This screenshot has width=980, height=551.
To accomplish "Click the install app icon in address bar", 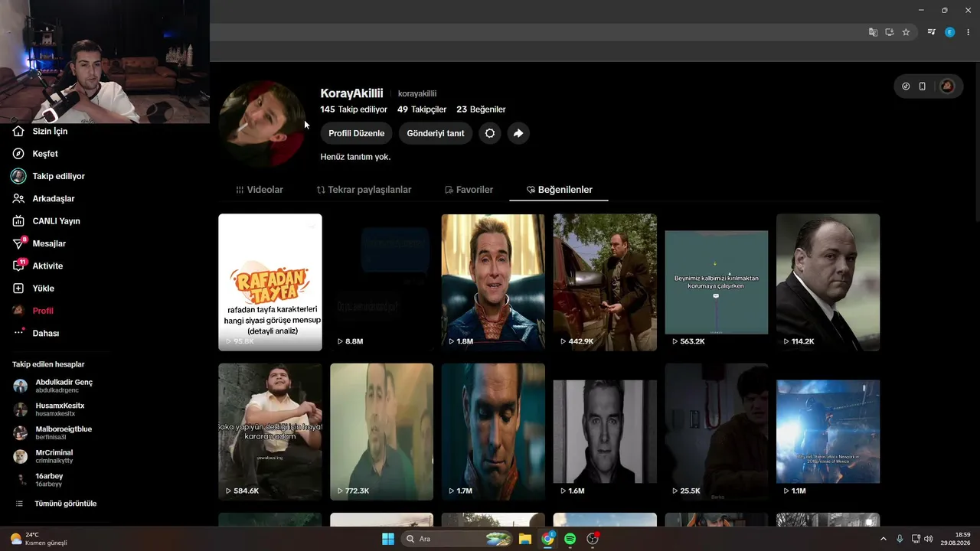I will pos(890,32).
